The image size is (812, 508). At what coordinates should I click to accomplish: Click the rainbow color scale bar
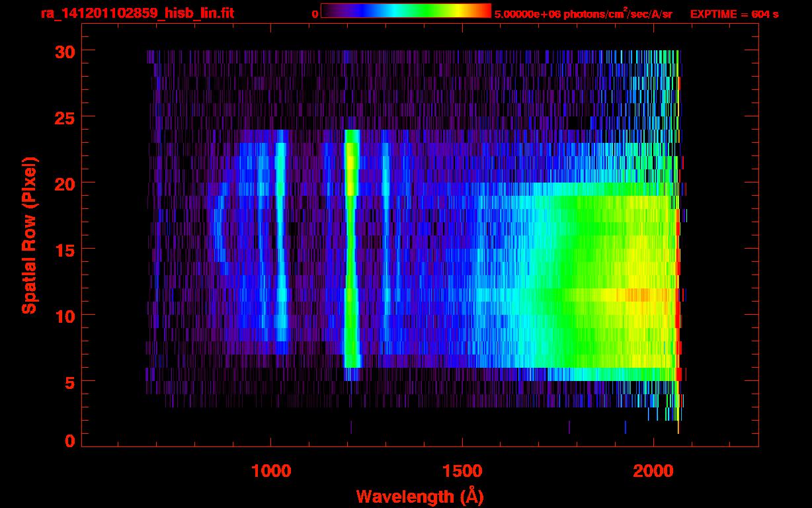(x=406, y=11)
